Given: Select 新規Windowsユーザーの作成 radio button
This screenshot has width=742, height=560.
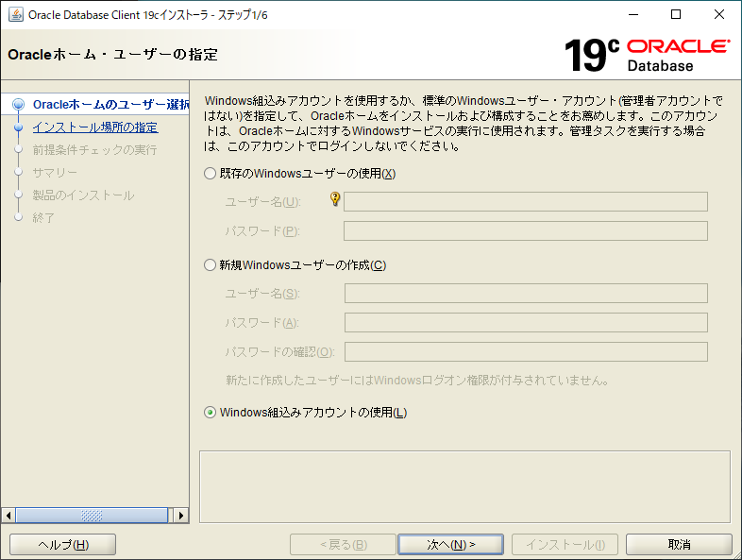Looking at the screenshot, I should [x=210, y=265].
